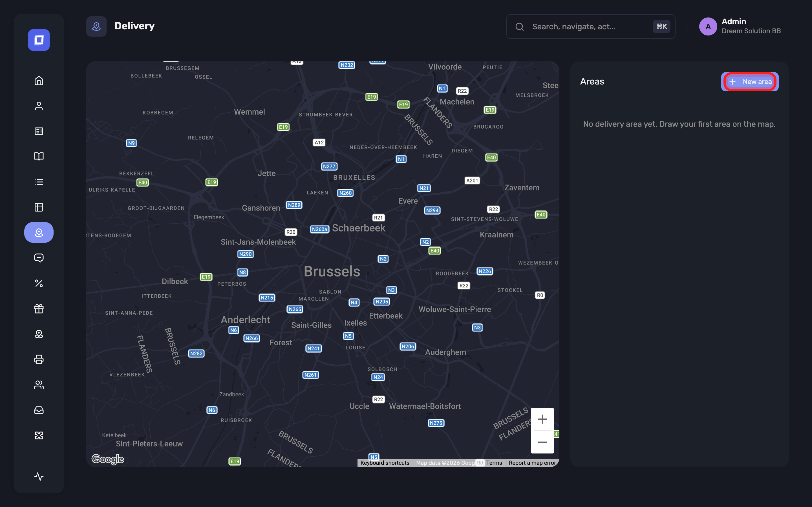The height and width of the screenshot is (507, 812).
Task: Open the chat message icon in sidebar
Action: (x=39, y=258)
